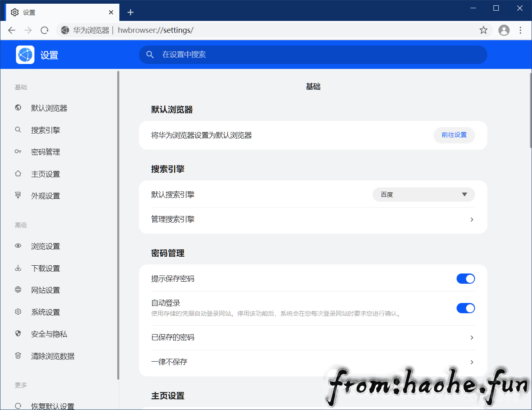532x410 pixels.
Task: Minimize the browser window
Action: (x=473, y=8)
